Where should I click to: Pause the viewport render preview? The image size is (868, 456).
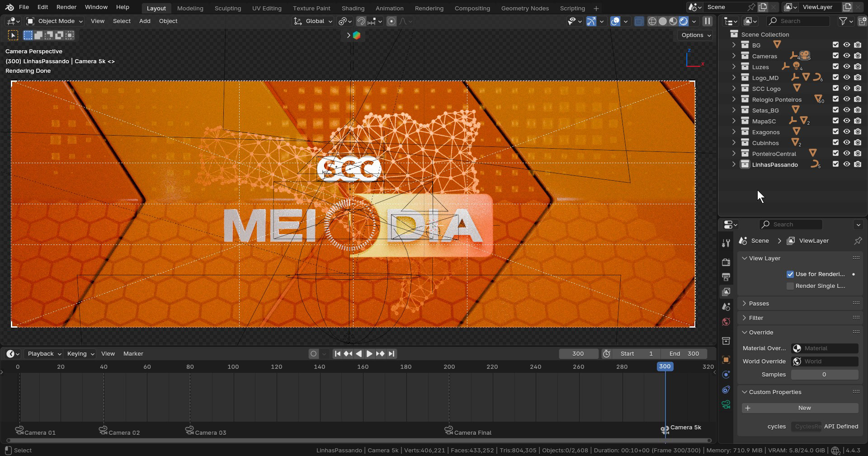tap(708, 21)
